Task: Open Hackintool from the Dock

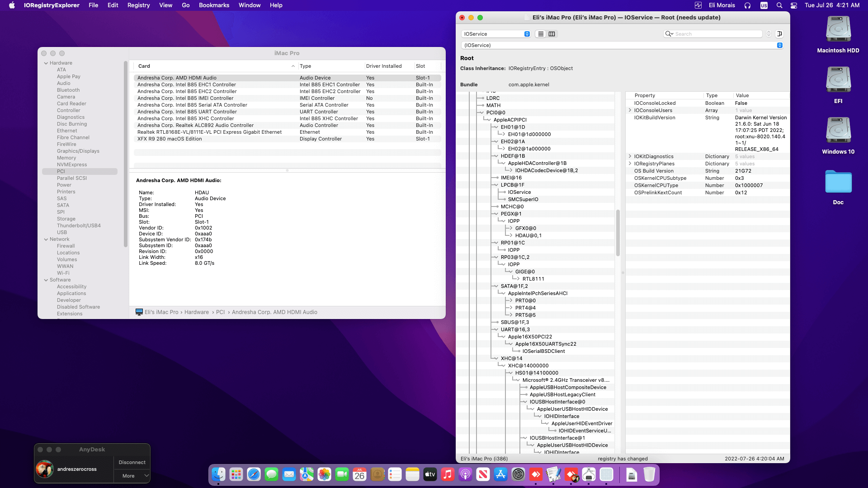Action: (x=588, y=475)
